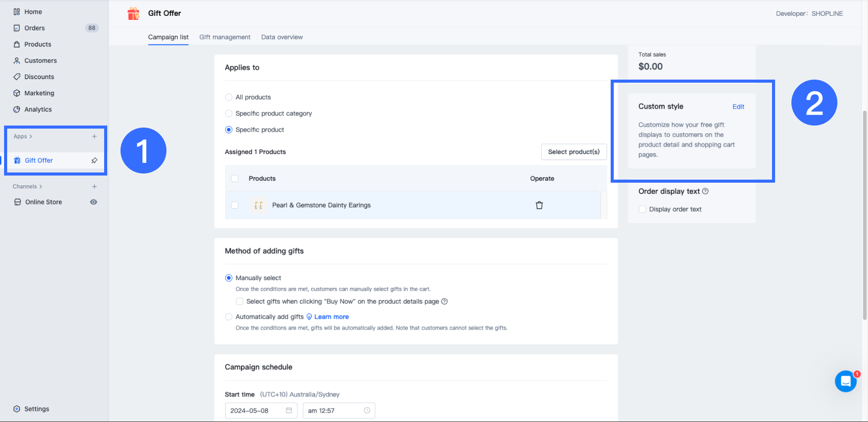
Task: Select the All products radio button
Action: [x=229, y=97]
